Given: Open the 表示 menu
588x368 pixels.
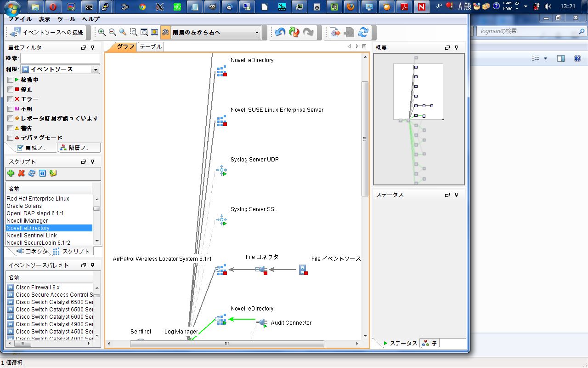Looking at the screenshot, I should (45, 19).
